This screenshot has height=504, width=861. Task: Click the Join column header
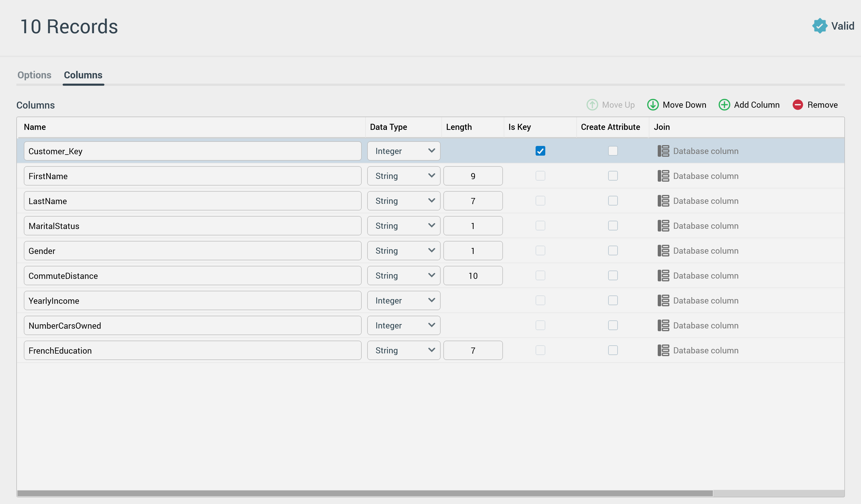[x=662, y=127]
